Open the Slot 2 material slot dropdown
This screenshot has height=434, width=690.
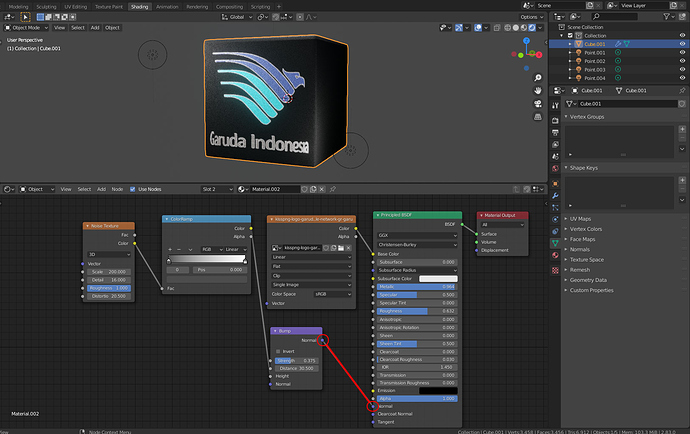(217, 189)
